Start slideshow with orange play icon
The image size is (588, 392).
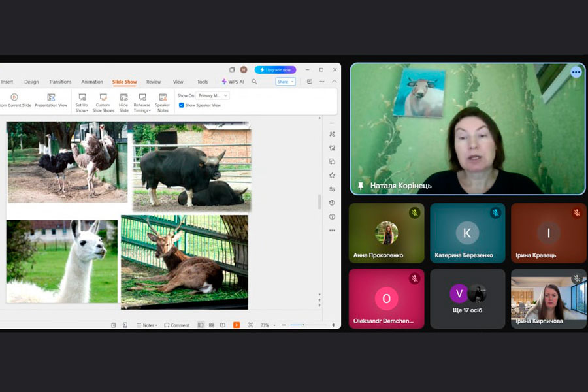(237, 325)
